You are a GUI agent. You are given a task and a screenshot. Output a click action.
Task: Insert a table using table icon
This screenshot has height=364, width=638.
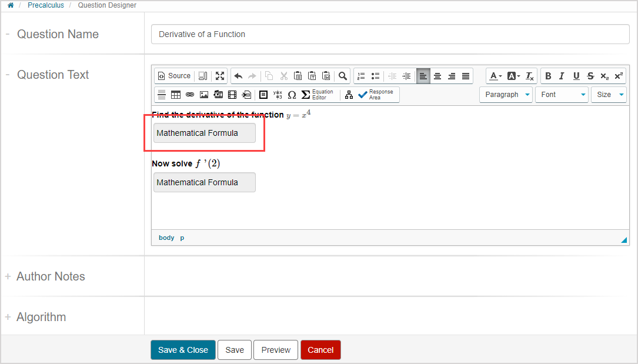(x=176, y=95)
